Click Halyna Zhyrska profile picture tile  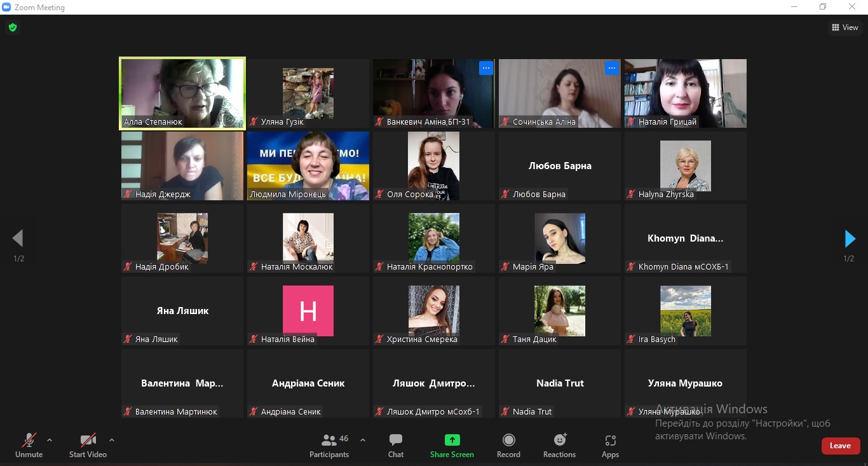coord(686,166)
